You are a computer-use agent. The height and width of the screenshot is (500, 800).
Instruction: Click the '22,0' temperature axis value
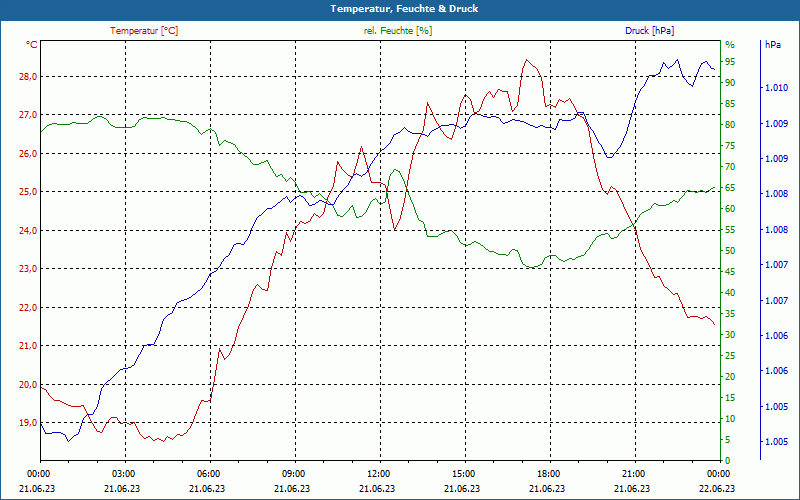(29, 308)
